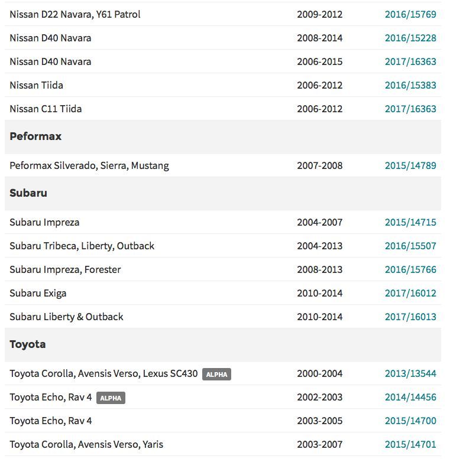476x459 pixels.
Task: Open recall link 2016/15383
Action: coord(410,85)
